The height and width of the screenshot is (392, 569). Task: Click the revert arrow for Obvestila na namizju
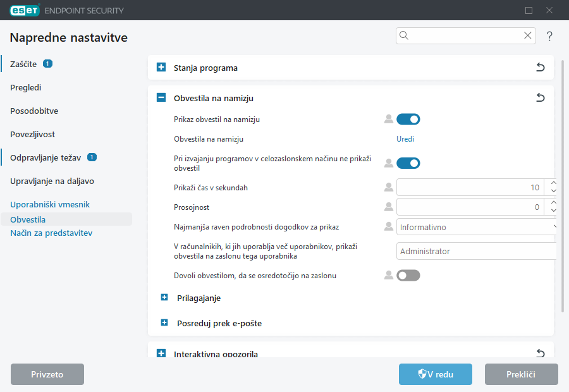tap(540, 98)
